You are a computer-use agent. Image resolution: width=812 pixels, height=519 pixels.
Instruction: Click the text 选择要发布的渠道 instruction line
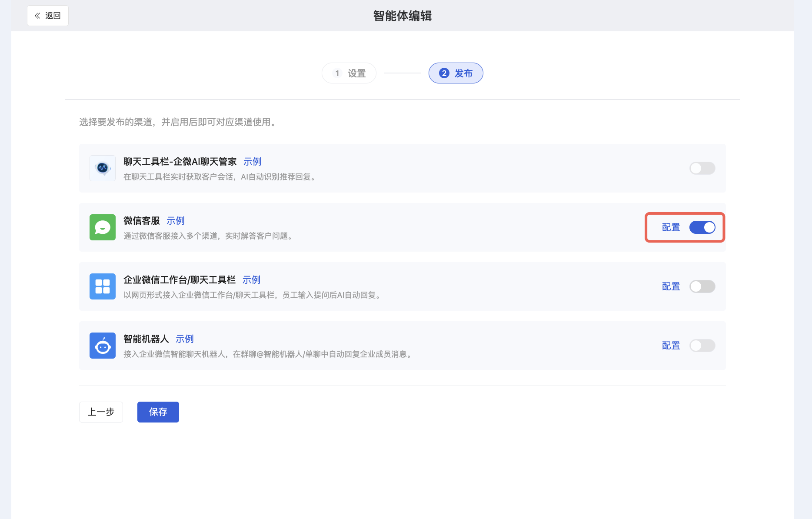(x=179, y=122)
